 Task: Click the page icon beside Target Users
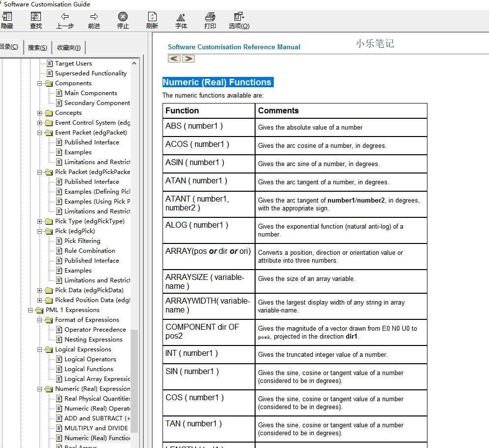point(50,64)
